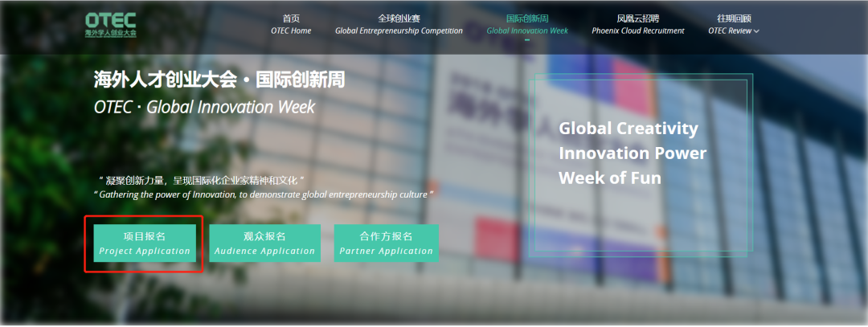
Task: Click the OTEC logo in header
Action: pyautogui.click(x=111, y=25)
